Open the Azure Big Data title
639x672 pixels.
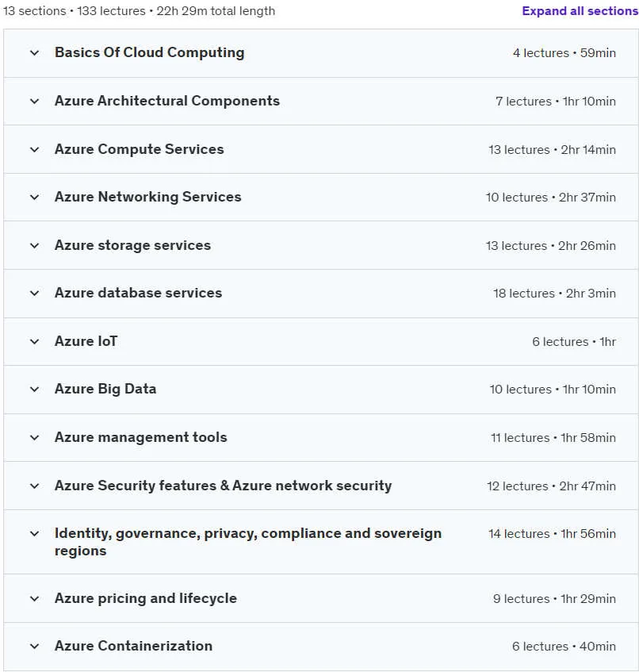105,389
